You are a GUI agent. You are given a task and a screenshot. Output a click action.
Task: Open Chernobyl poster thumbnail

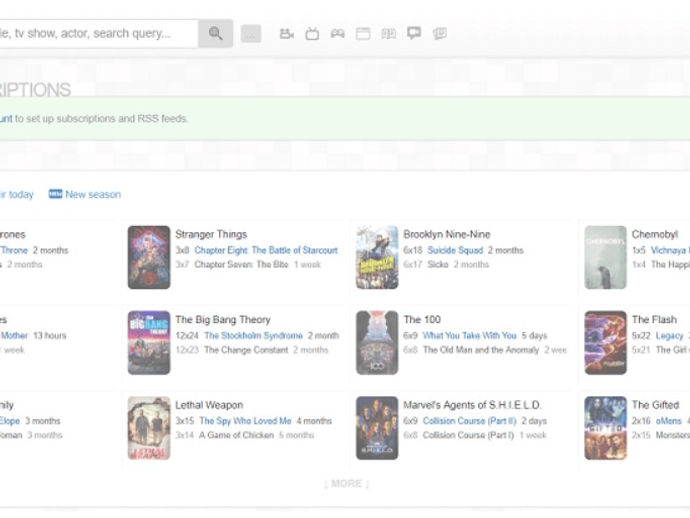tap(606, 257)
